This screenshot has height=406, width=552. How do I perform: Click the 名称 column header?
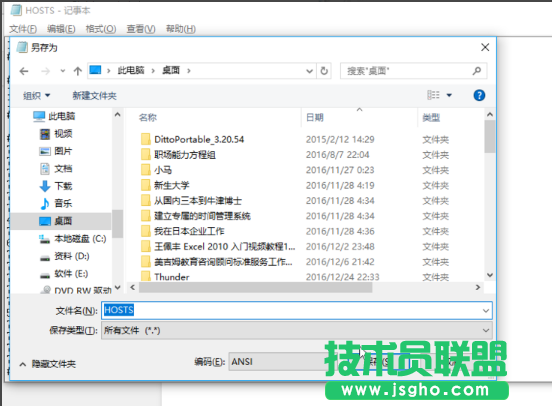point(148,118)
